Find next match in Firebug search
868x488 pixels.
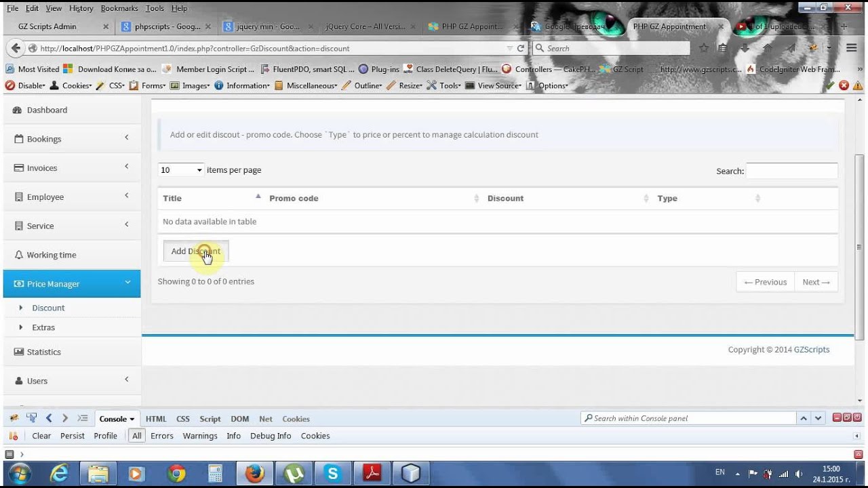(x=818, y=418)
